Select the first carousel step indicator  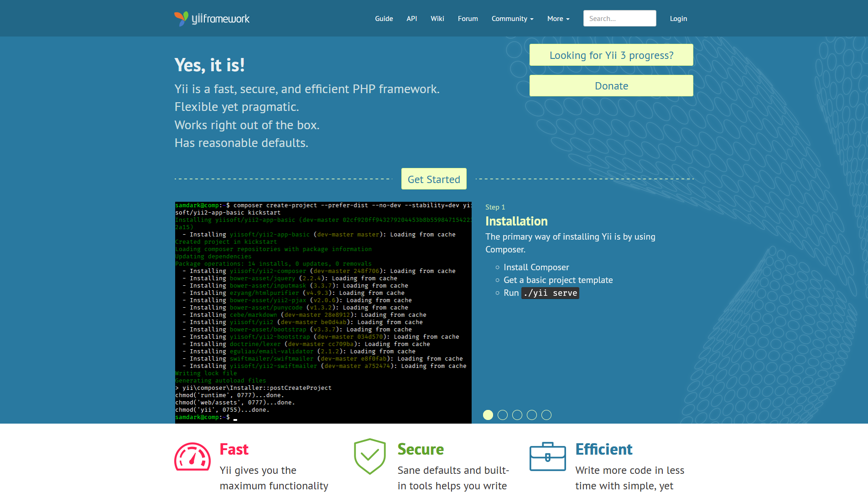click(x=488, y=415)
